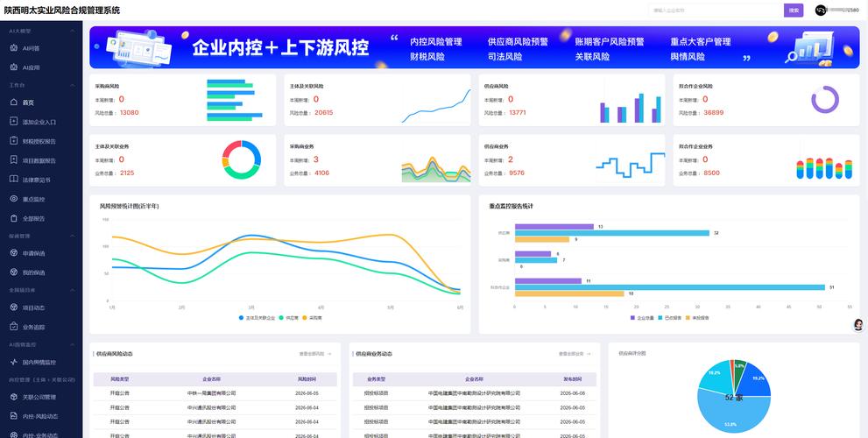Viewport: 868px width, 438px height.
Task: Click the 项目动态 icon
Action: coord(14,307)
